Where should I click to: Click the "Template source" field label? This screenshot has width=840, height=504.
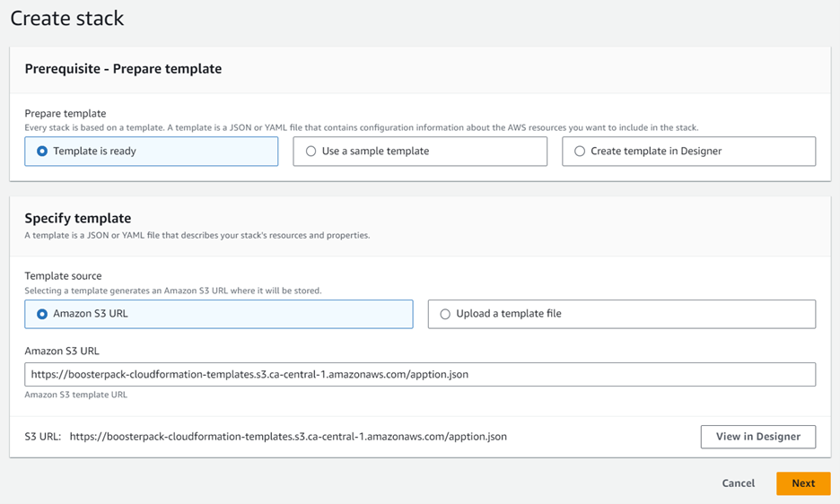click(x=64, y=276)
